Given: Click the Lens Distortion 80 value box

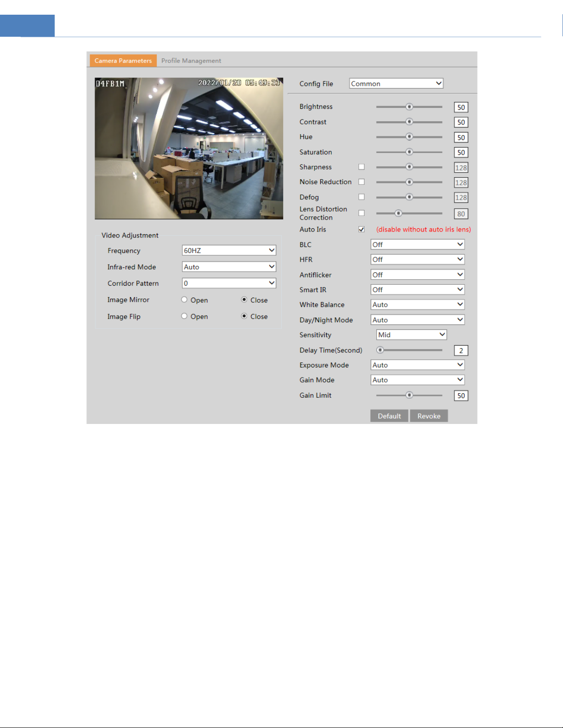Looking at the screenshot, I should 461,214.
